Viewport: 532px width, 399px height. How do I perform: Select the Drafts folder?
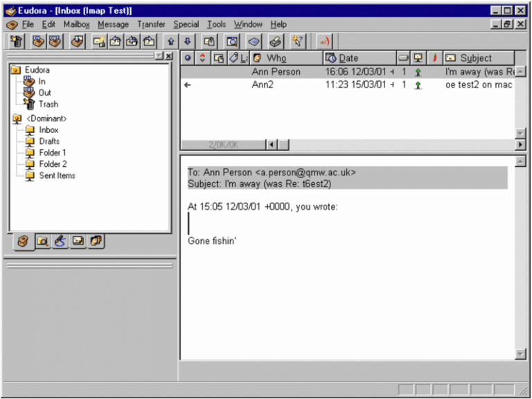49,141
